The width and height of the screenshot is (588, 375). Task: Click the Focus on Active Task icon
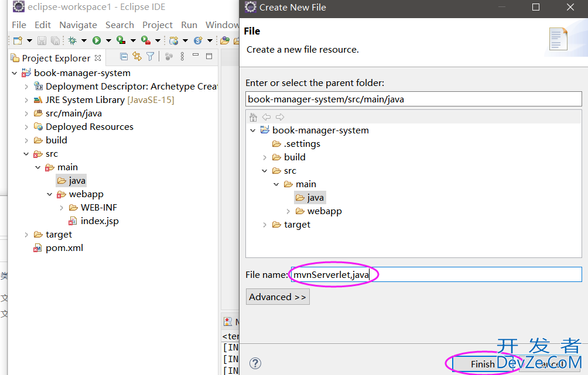169,57
